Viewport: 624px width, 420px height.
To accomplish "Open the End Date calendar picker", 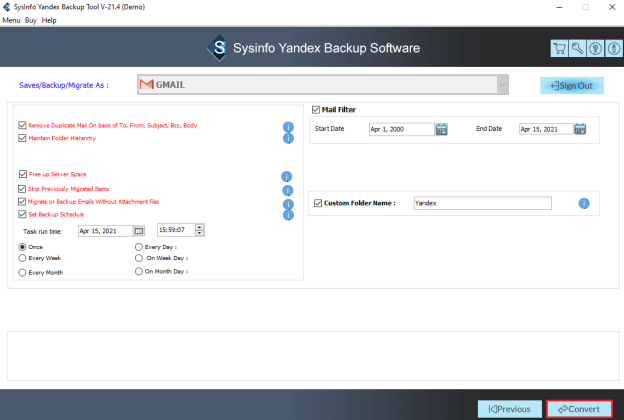I will (580, 129).
